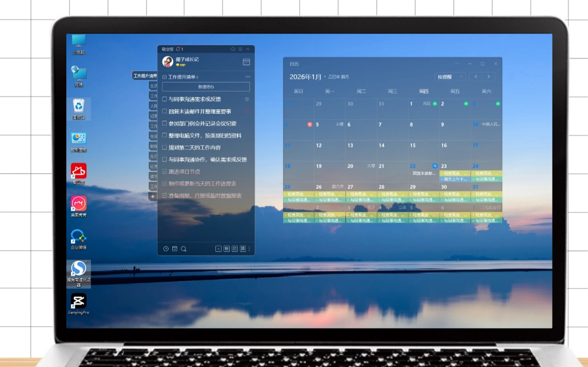Click the 算 calculator icon in 敬业签 bottom bar
The image size is (588, 367).
coord(242,249)
